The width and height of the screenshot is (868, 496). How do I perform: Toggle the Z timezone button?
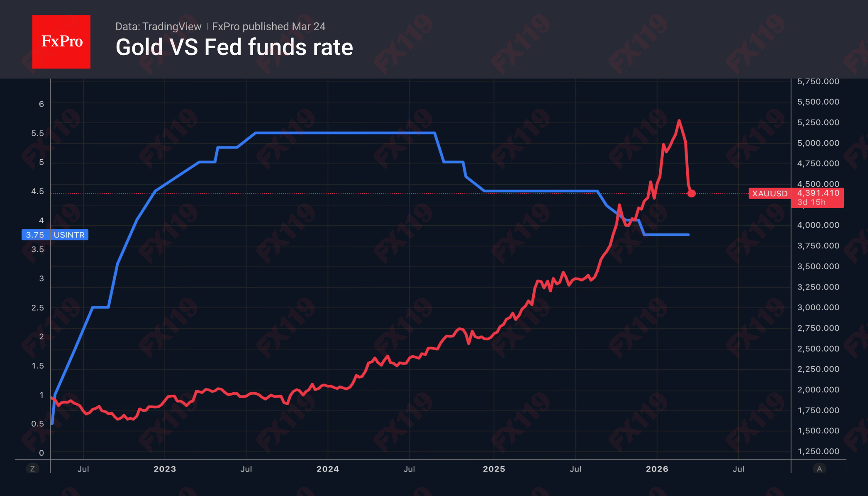pyautogui.click(x=32, y=469)
